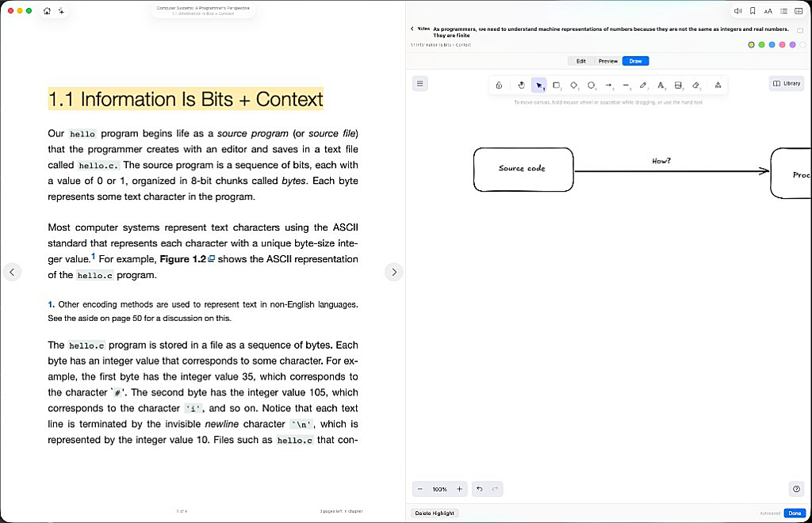
Task: Toggle read aloud speaker icon
Action: [738, 11]
